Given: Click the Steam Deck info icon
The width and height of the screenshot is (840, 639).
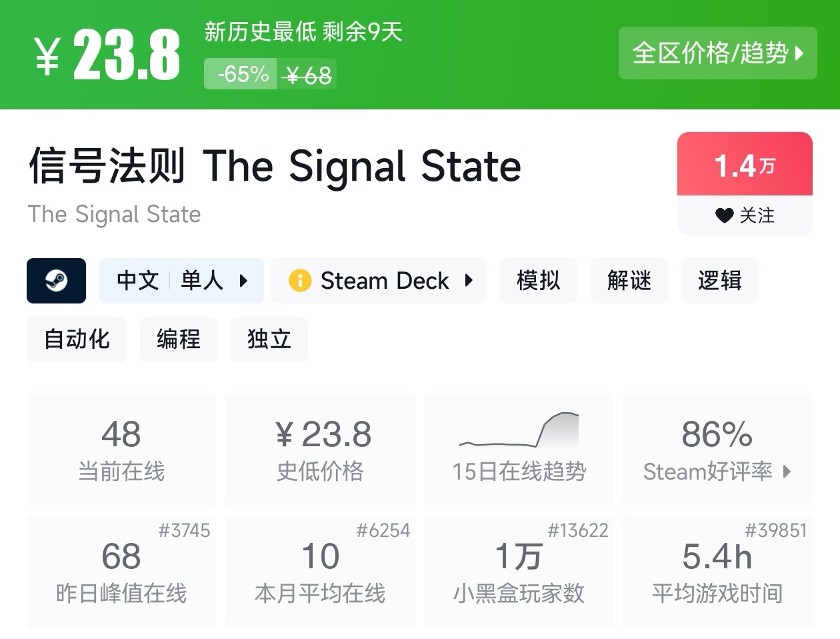Looking at the screenshot, I should (299, 281).
